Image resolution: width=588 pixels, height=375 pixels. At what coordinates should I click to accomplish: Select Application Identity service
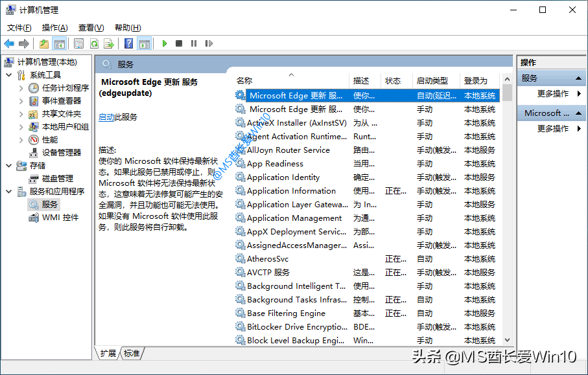[x=366, y=177]
